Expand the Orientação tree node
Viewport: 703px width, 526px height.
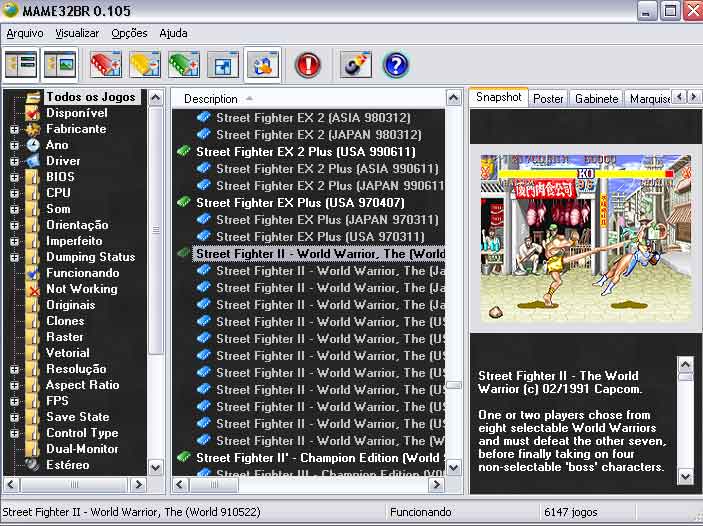[x=14, y=225]
